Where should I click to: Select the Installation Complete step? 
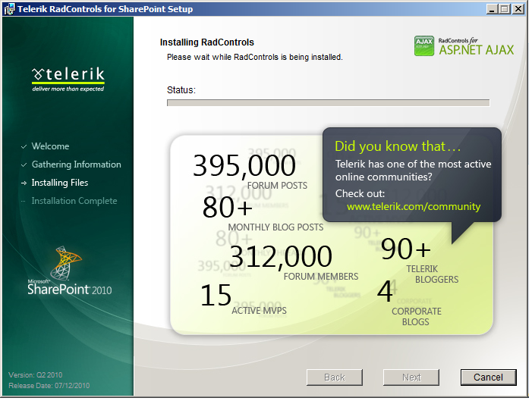pyautogui.click(x=74, y=201)
